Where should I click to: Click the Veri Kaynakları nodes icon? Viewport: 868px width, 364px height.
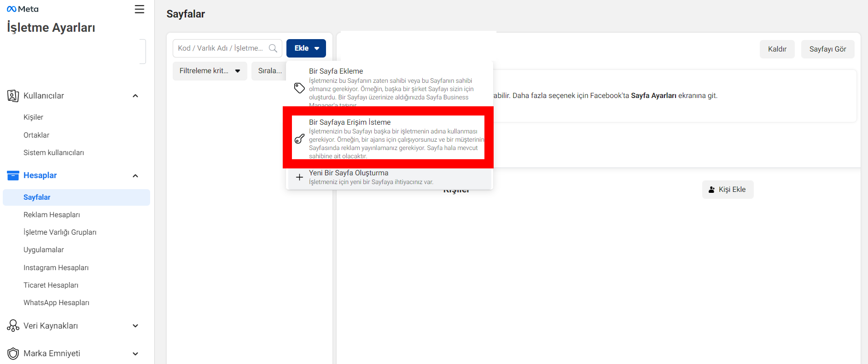13,326
